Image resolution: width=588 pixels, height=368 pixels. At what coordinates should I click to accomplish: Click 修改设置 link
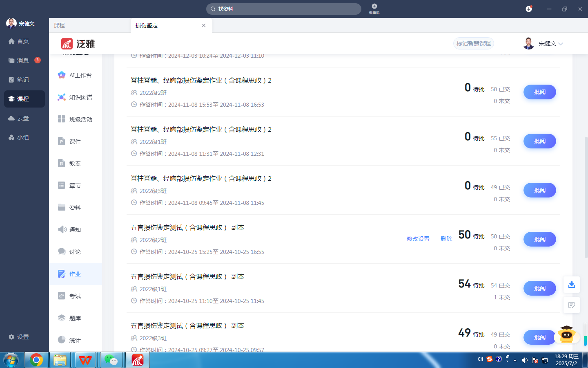click(x=418, y=239)
